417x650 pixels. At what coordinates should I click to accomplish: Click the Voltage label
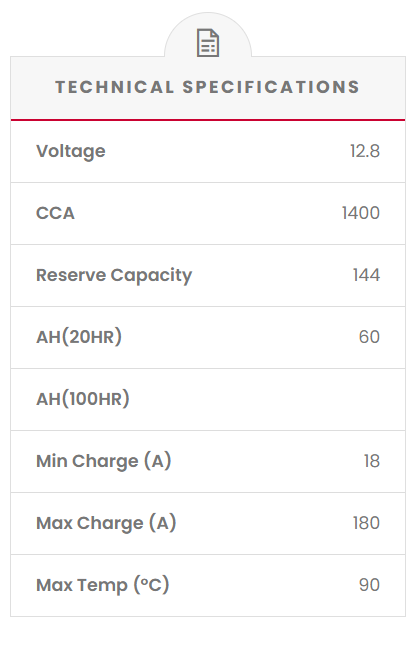[71, 151]
